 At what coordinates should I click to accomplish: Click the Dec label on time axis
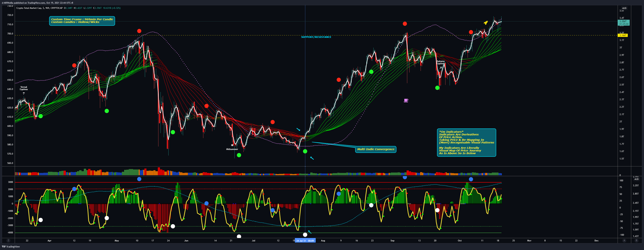(596, 240)
